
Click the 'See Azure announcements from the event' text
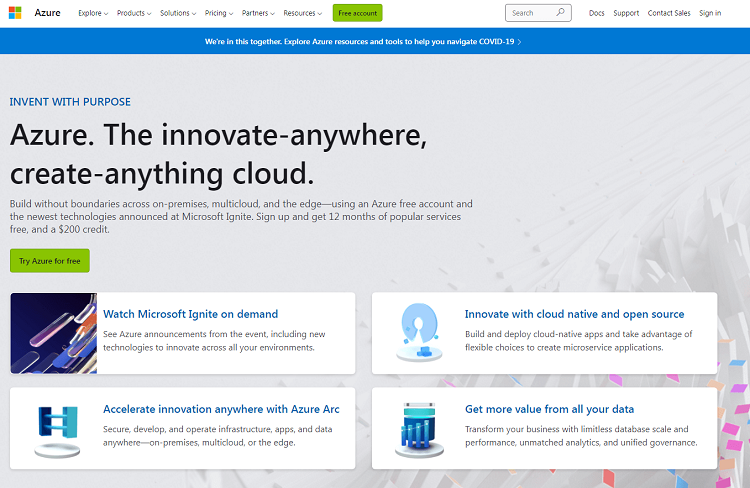pyautogui.click(x=214, y=341)
